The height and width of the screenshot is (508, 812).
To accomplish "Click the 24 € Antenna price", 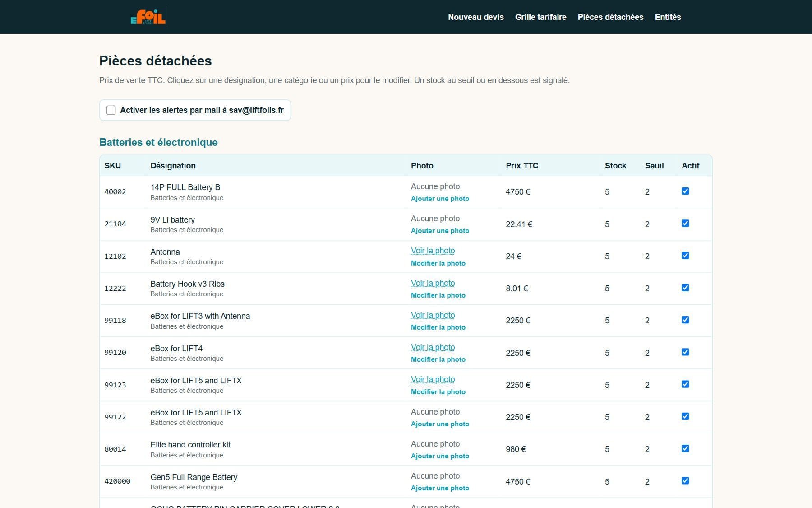I will point(513,256).
